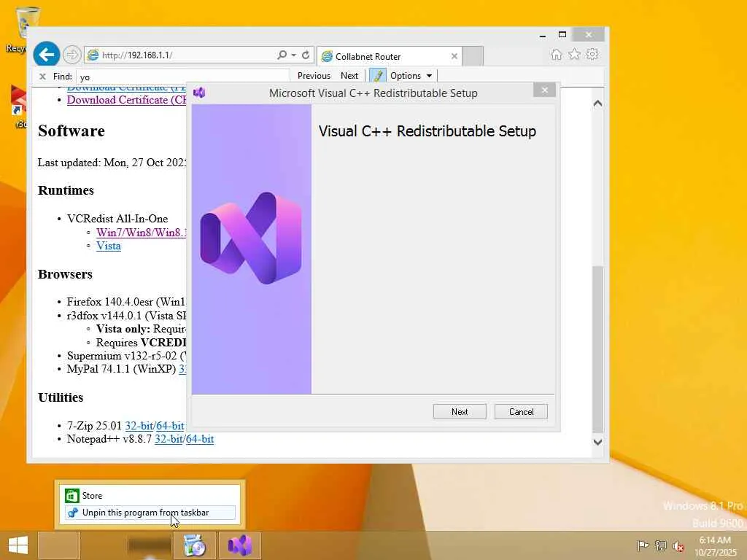Cancel the Visual C++ Redistributable Setup

click(521, 412)
